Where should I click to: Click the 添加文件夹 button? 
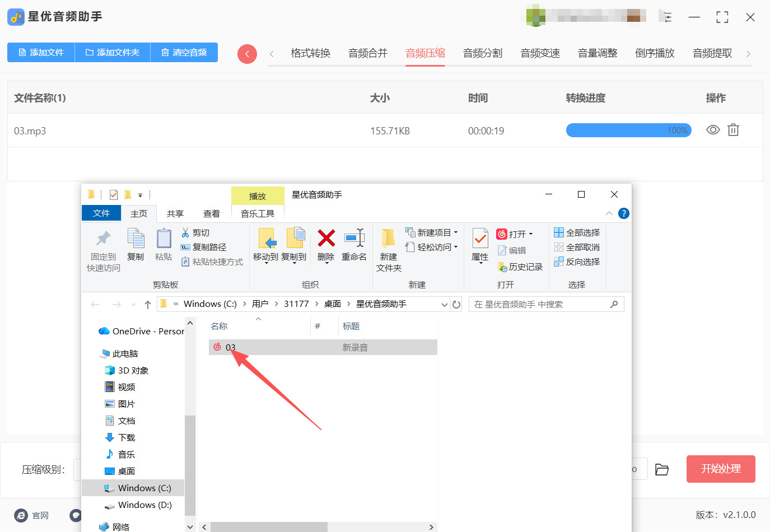tap(112, 52)
